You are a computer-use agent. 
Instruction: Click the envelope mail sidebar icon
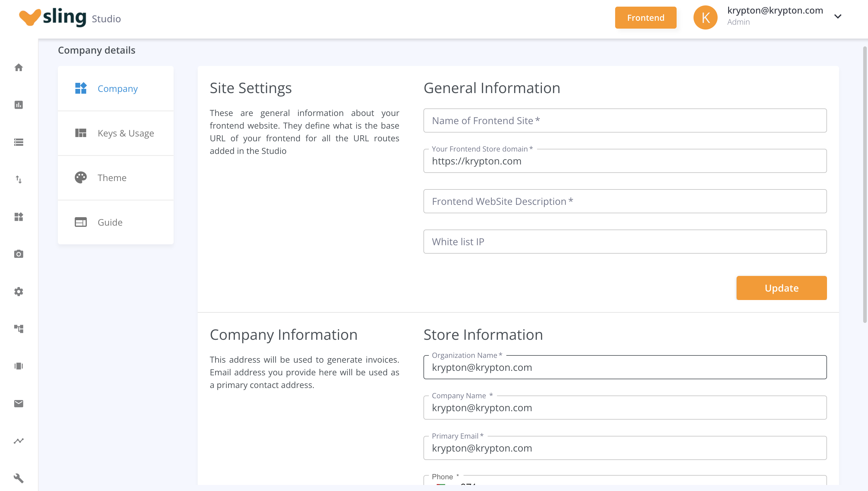click(x=19, y=403)
